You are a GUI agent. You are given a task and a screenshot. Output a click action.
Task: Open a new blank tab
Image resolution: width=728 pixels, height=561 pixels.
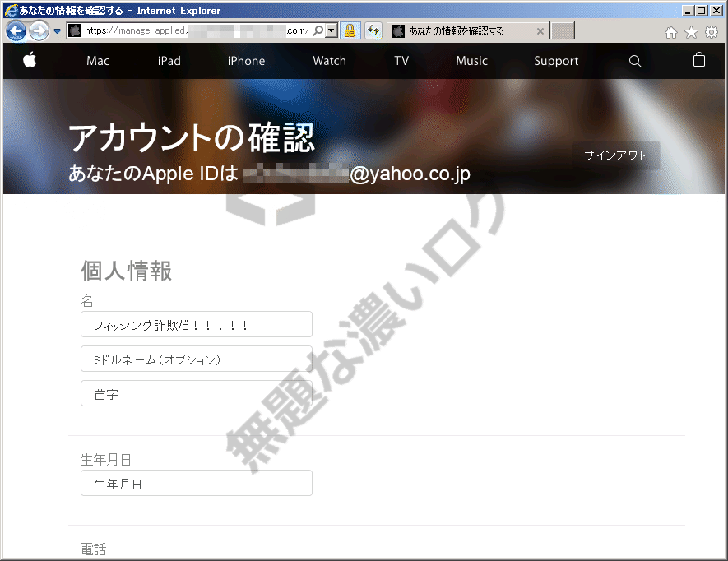[563, 30]
